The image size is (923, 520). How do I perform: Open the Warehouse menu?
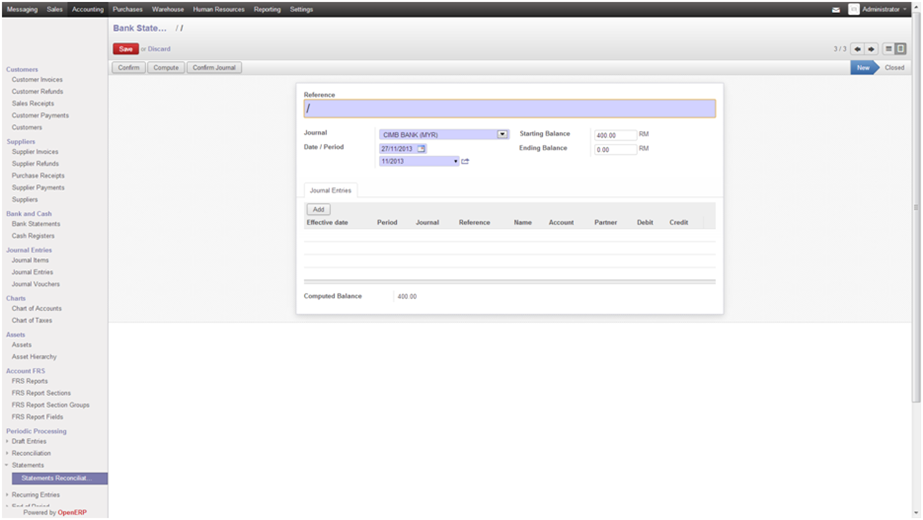pos(168,9)
